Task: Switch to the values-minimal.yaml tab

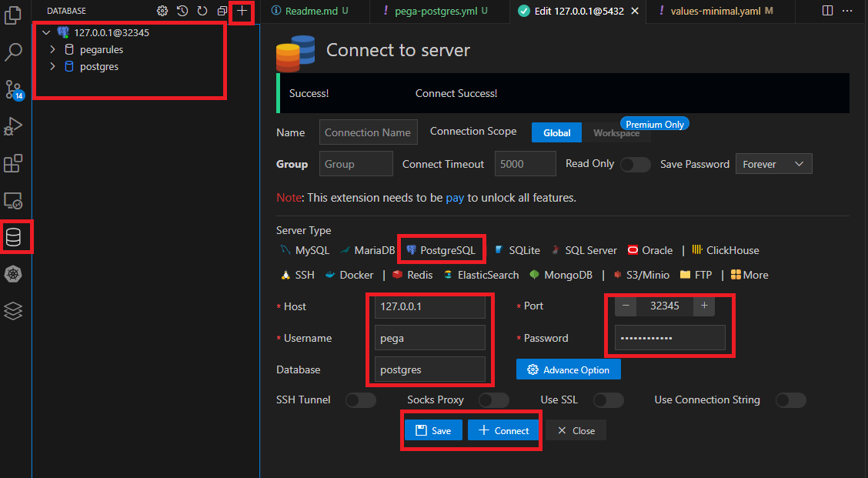Action: (x=720, y=11)
